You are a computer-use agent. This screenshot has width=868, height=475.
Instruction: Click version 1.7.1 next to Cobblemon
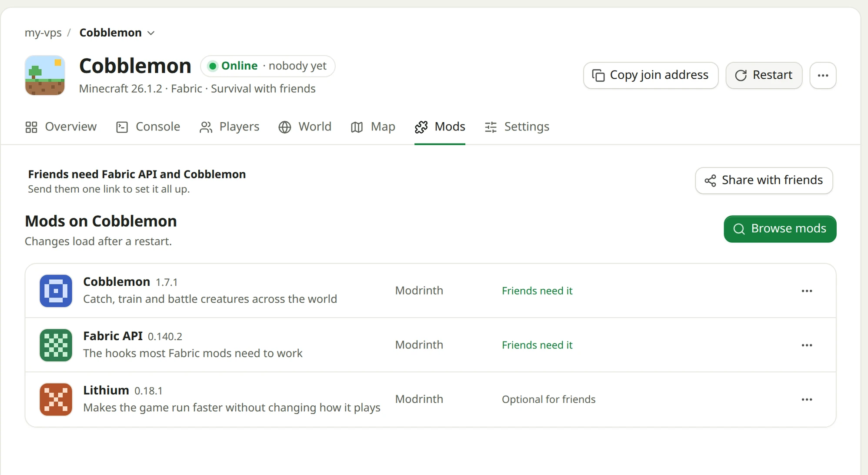coord(167,282)
